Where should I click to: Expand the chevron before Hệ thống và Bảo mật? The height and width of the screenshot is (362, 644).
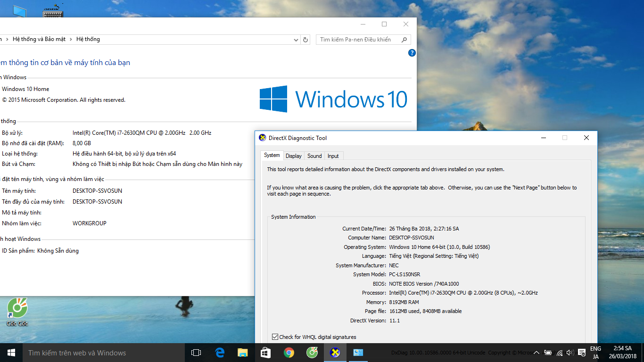[x=7, y=40]
